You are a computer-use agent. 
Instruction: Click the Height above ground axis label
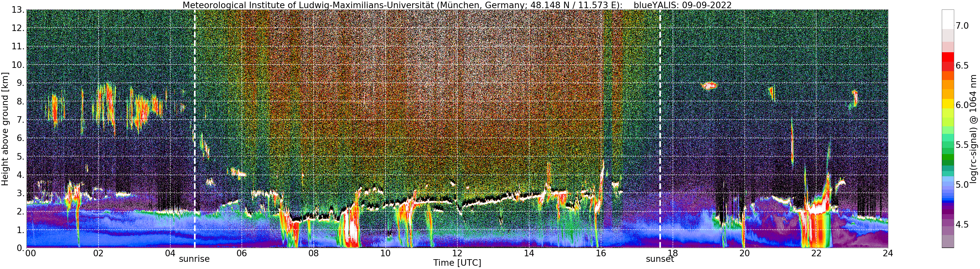point(5,129)
